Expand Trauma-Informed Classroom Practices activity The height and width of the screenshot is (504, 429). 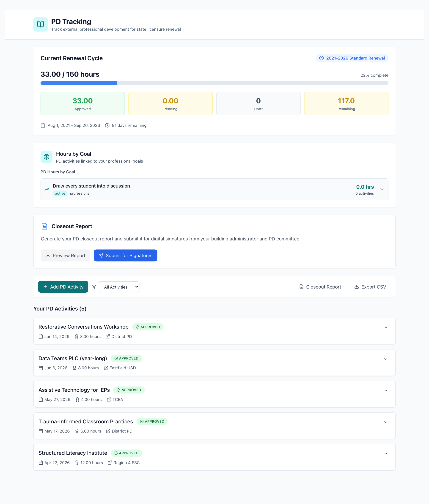click(x=386, y=422)
